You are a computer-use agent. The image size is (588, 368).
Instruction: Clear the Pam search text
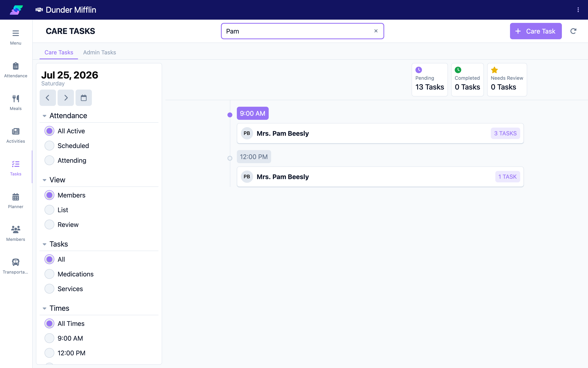click(376, 31)
